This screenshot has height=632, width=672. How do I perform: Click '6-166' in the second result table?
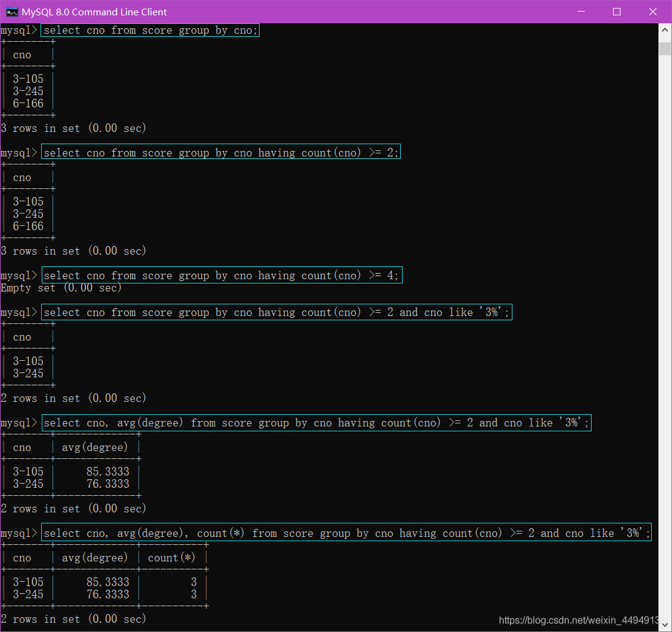pyautogui.click(x=28, y=226)
